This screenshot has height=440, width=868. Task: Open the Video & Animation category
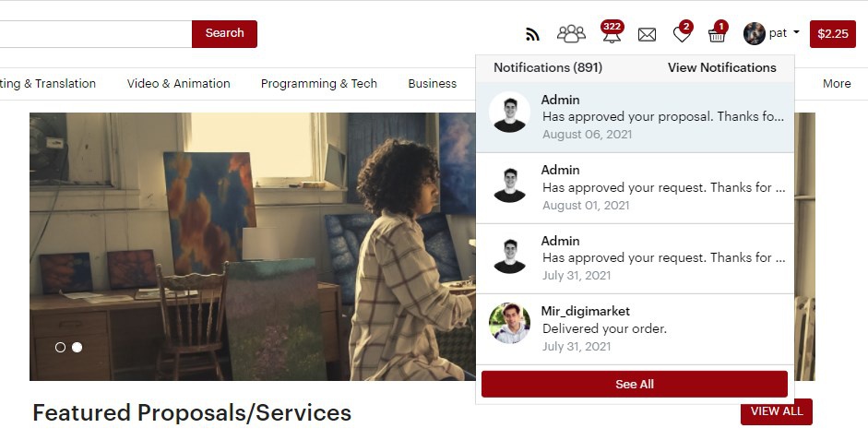click(179, 84)
